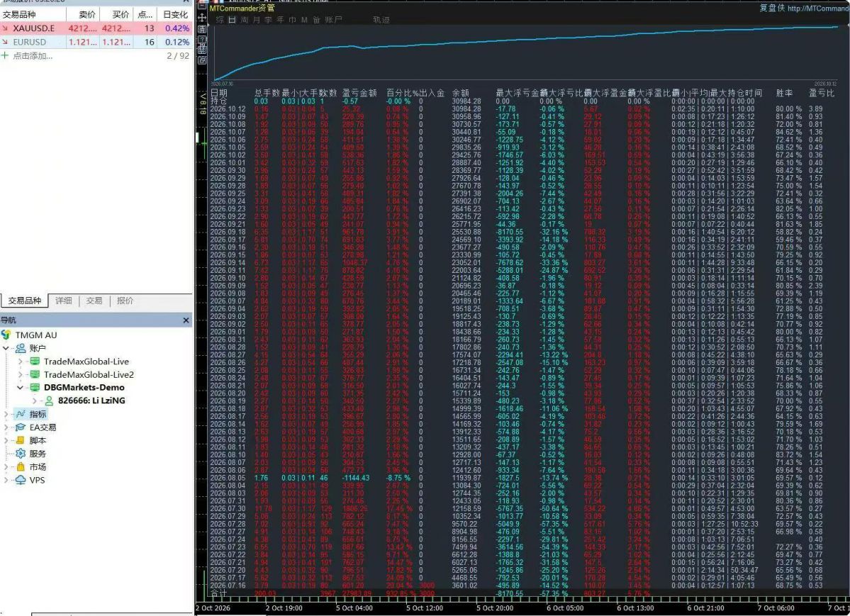Image resolution: width=850 pixels, height=616 pixels.
Task: Click the 点击添加... add symbol field
Action: [33, 56]
